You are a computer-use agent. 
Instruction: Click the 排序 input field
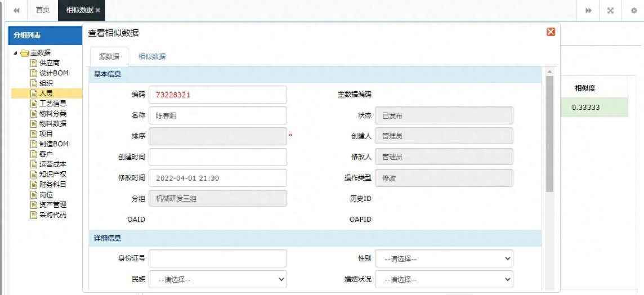click(x=218, y=136)
